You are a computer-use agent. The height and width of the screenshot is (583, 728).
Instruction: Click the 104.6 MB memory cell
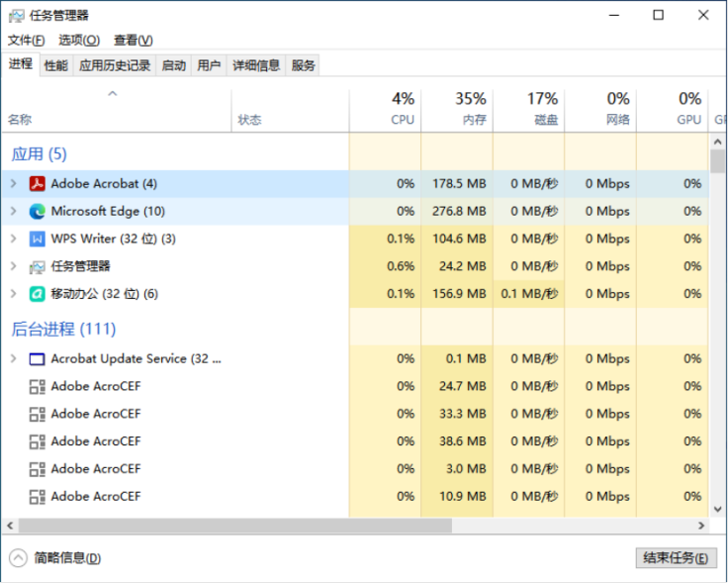pyautogui.click(x=459, y=239)
